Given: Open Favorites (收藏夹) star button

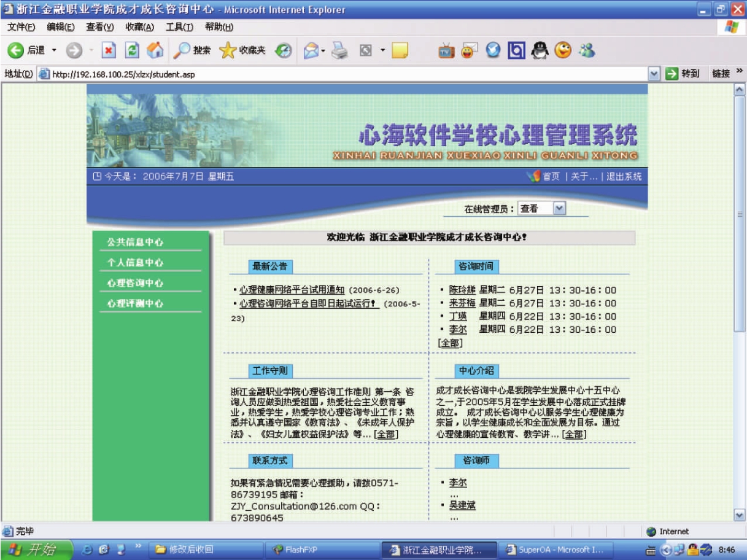Looking at the screenshot, I should pos(244,50).
